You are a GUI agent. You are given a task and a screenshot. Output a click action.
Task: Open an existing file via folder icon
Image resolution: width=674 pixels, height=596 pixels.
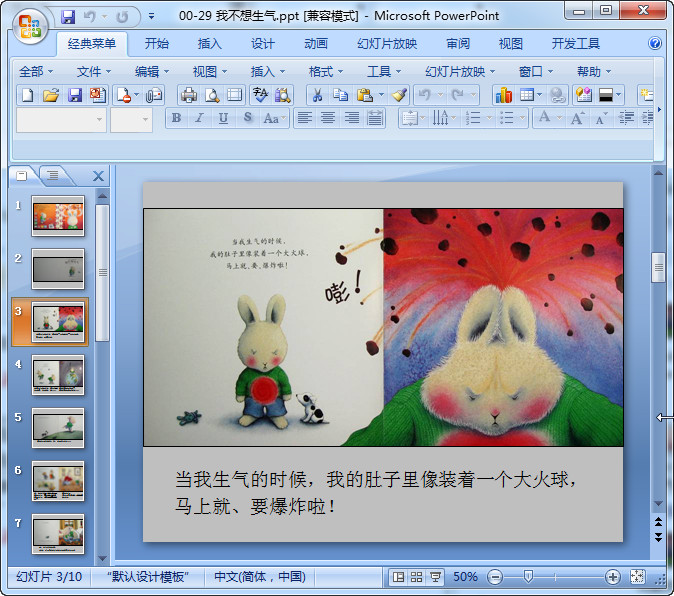[51, 95]
